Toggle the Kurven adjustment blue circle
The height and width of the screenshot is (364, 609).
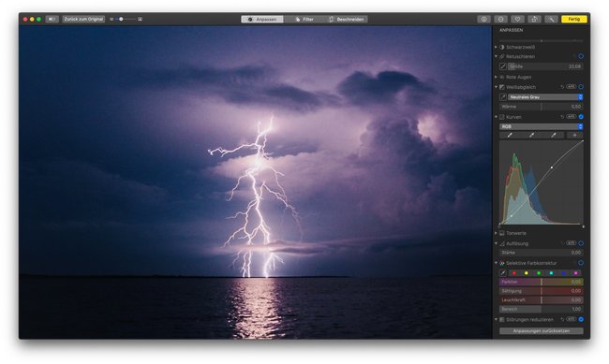pyautogui.click(x=581, y=117)
